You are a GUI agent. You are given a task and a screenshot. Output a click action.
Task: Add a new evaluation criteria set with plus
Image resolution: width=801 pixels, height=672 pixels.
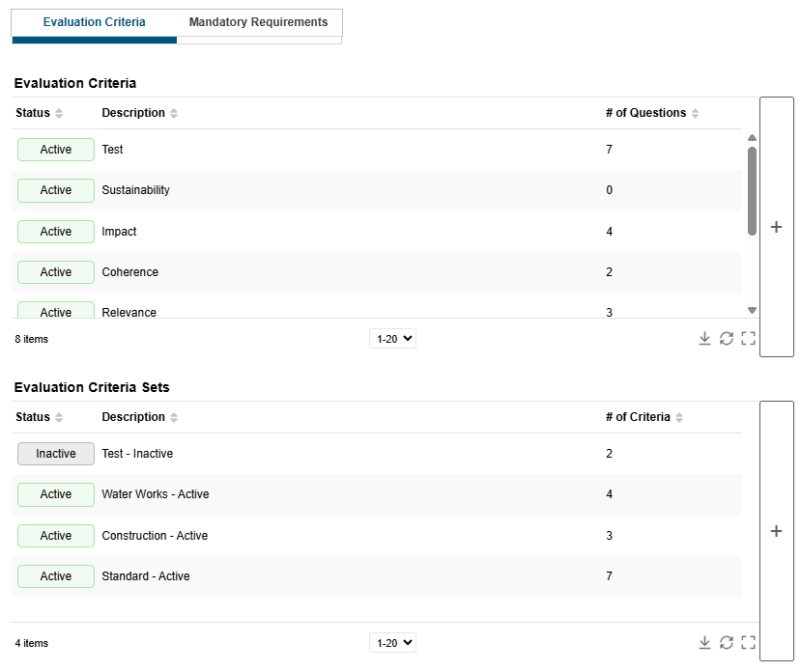[777, 531]
